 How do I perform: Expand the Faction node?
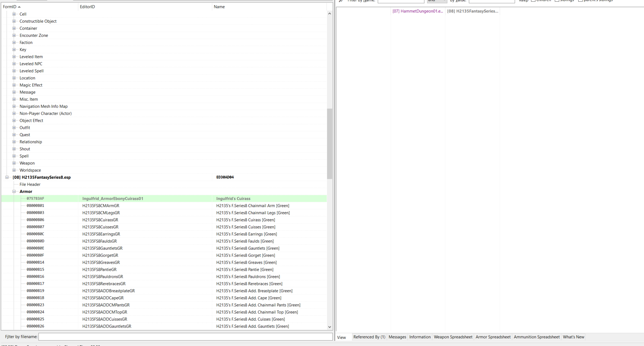click(x=14, y=42)
